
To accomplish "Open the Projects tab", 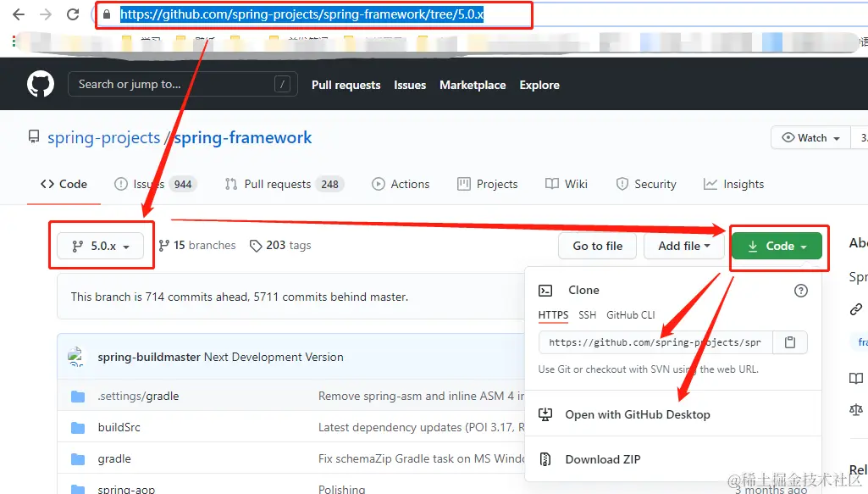I will pos(488,184).
